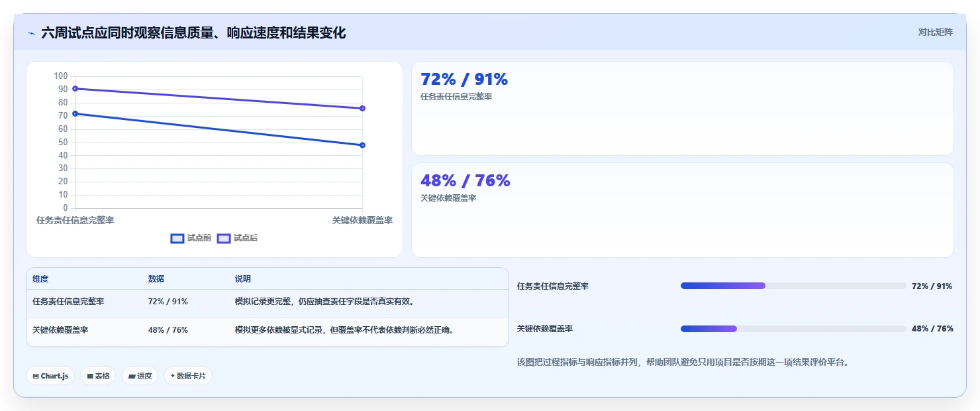
Task: Click table cell 任务责任信息完整率
Action: pyautogui.click(x=68, y=302)
